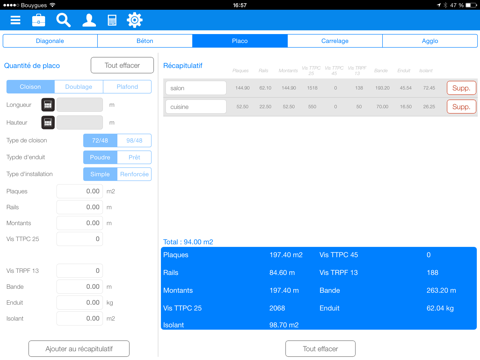The image size is (480, 360).
Task: Click the Wi-Fi icon in status bar
Action: point(52,5)
